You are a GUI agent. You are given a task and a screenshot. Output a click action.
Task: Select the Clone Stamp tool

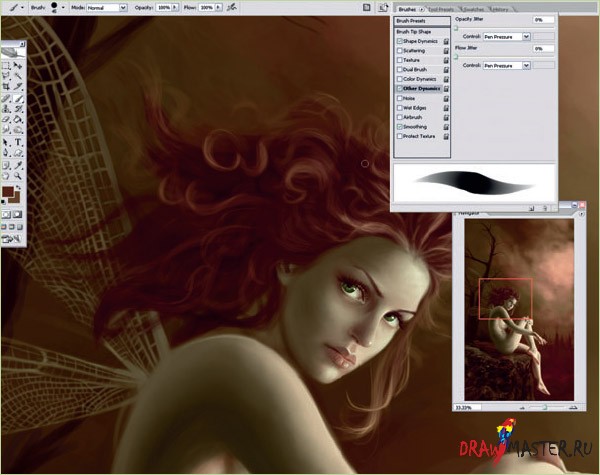pyautogui.click(x=7, y=109)
